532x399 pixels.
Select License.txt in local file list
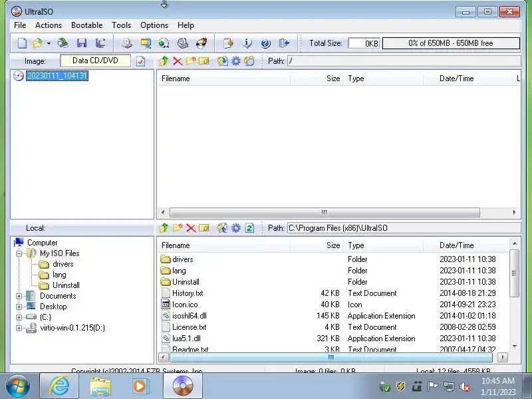point(190,327)
